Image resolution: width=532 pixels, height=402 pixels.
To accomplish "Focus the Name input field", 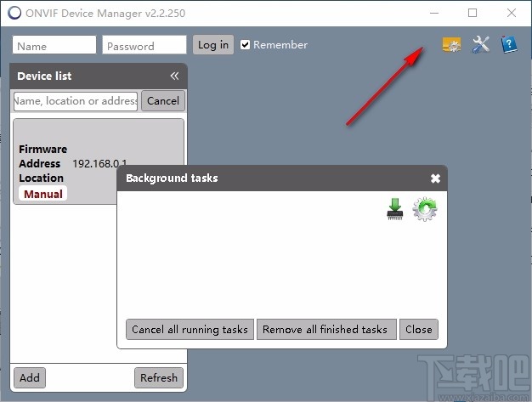I will click(54, 45).
